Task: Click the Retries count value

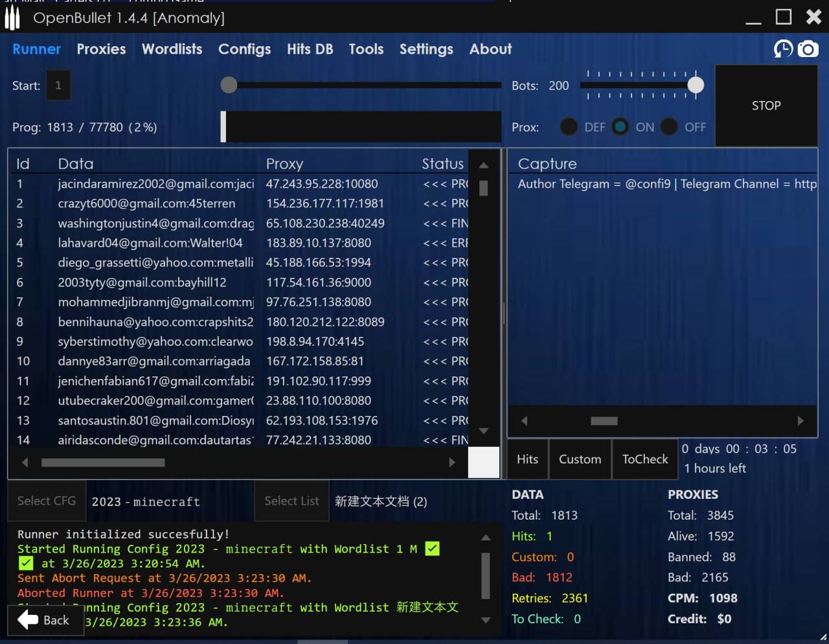Action: coord(574,598)
